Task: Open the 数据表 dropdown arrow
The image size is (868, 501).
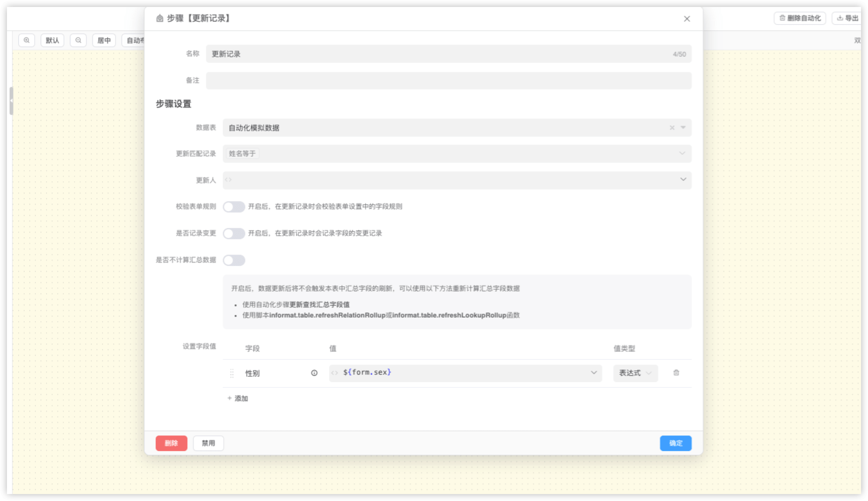Action: [683, 128]
